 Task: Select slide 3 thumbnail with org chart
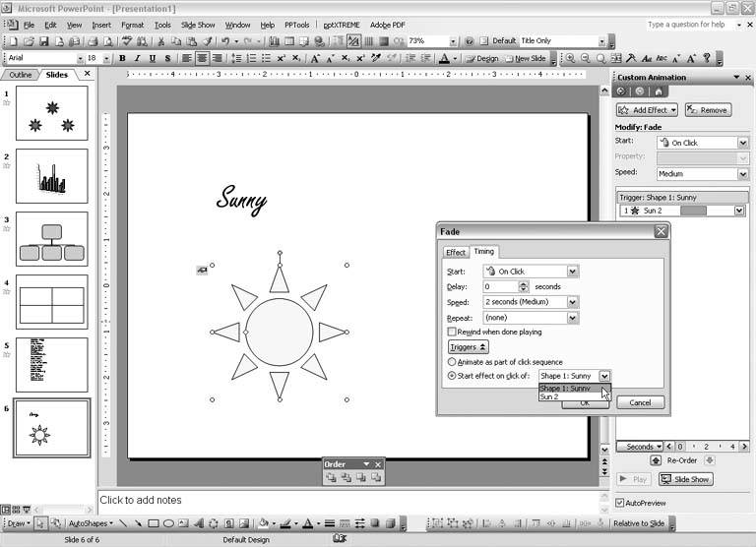[x=51, y=239]
